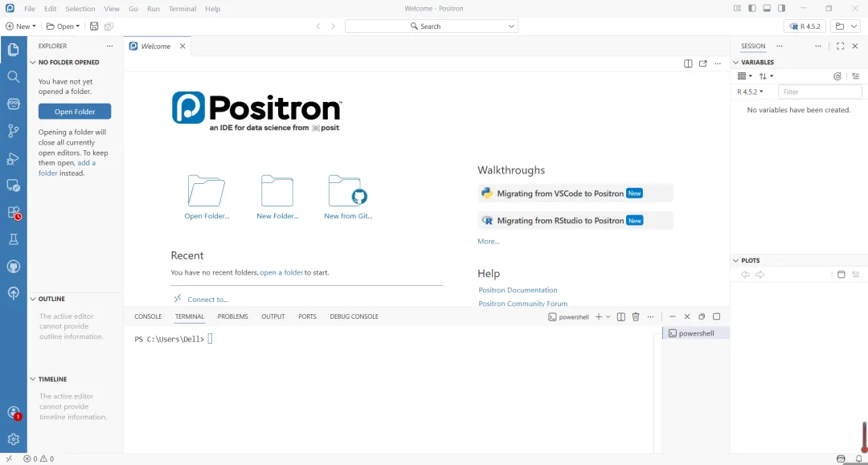This screenshot has height=465, width=868.
Task: Click the New from Git folder icon
Action: [x=348, y=191]
